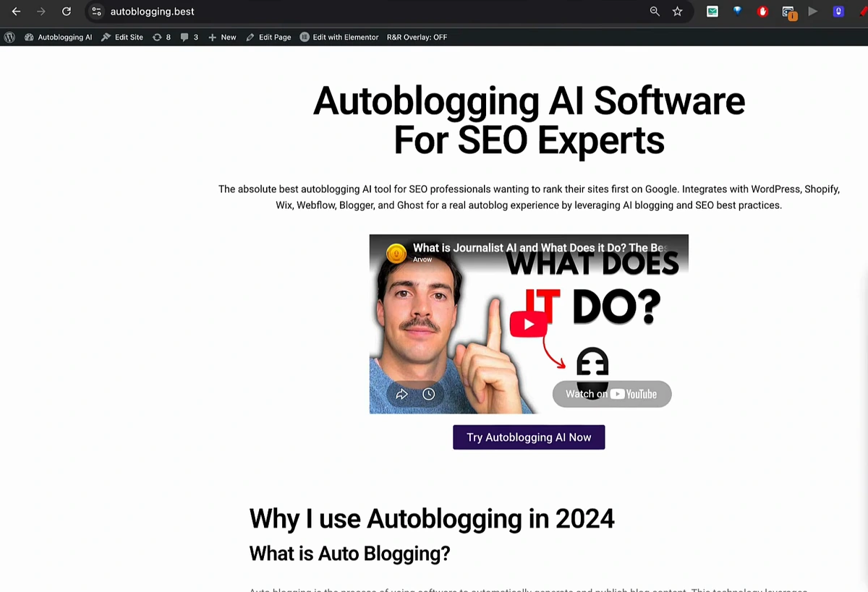
Task: View the 3 comments in moderation
Action: pyautogui.click(x=189, y=37)
